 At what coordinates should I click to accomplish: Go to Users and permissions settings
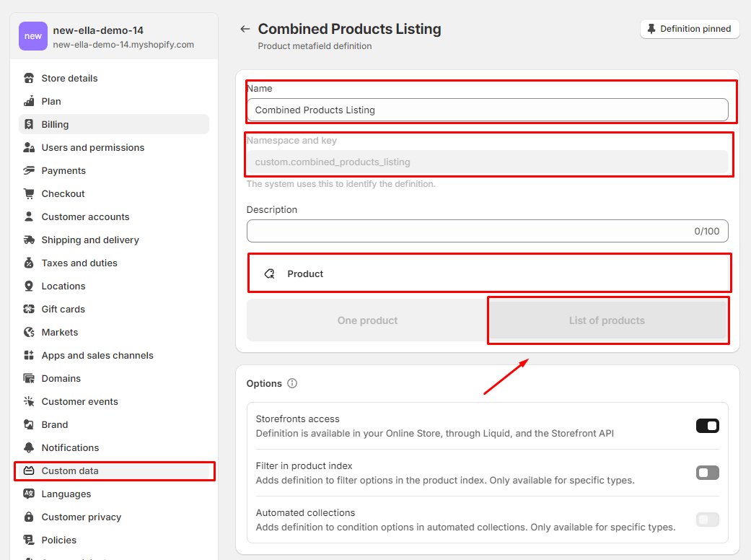(x=92, y=147)
